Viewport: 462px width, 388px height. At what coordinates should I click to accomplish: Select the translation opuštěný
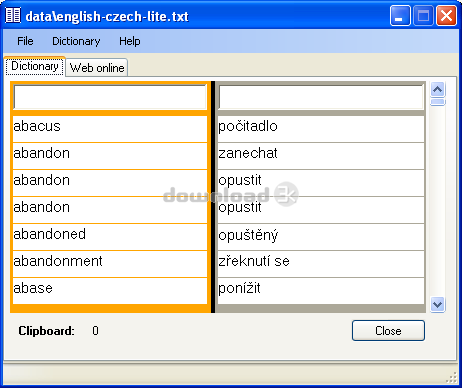321,237
